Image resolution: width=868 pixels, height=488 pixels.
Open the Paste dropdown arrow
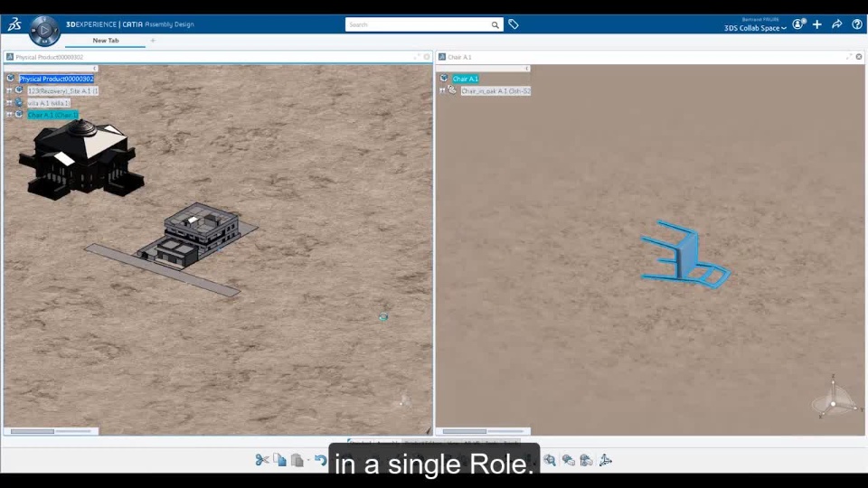click(308, 460)
